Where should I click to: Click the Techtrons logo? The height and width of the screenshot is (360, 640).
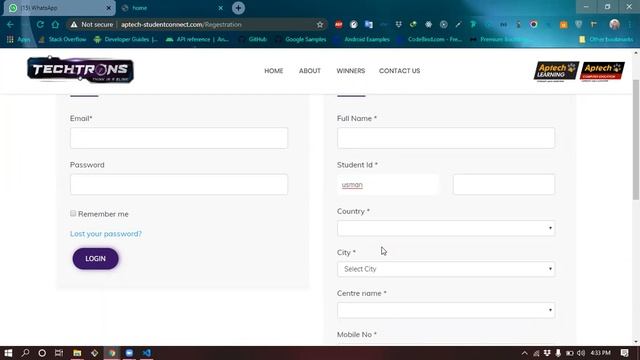pyautogui.click(x=80, y=70)
